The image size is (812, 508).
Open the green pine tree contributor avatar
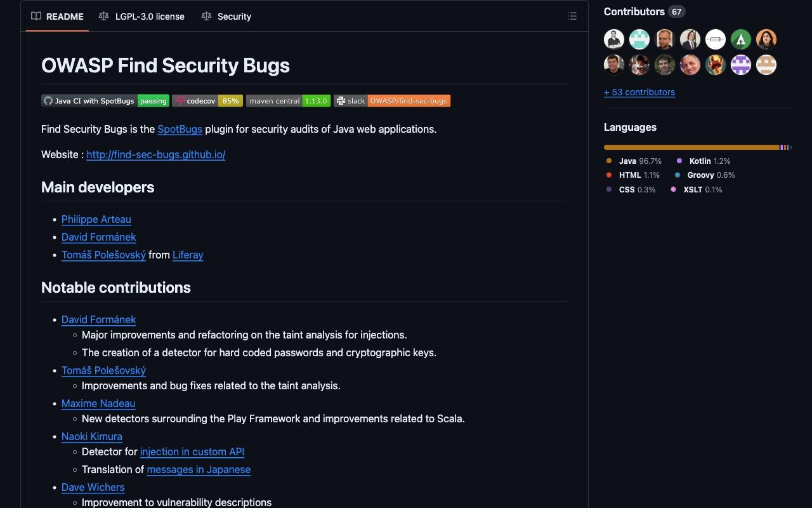pos(741,39)
